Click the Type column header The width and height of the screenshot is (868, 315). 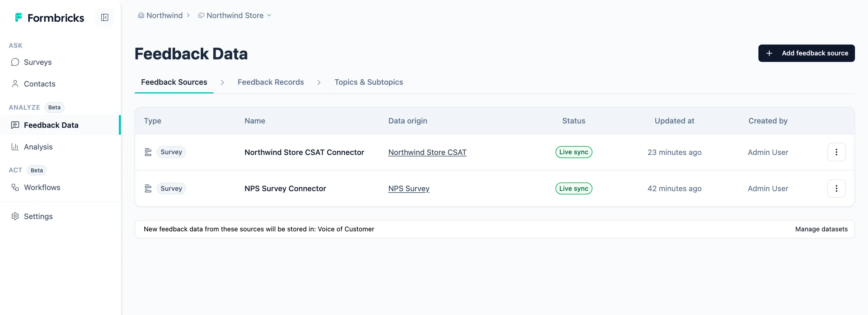(152, 121)
